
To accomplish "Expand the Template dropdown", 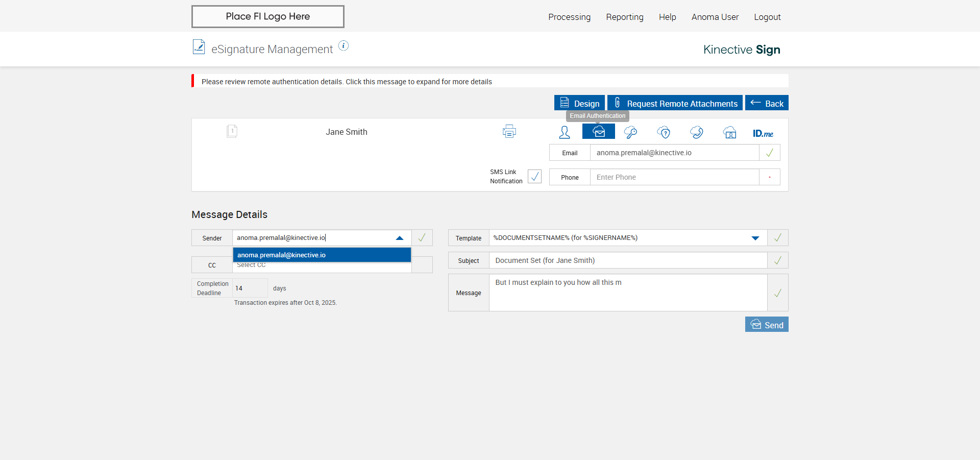I will tap(755, 238).
